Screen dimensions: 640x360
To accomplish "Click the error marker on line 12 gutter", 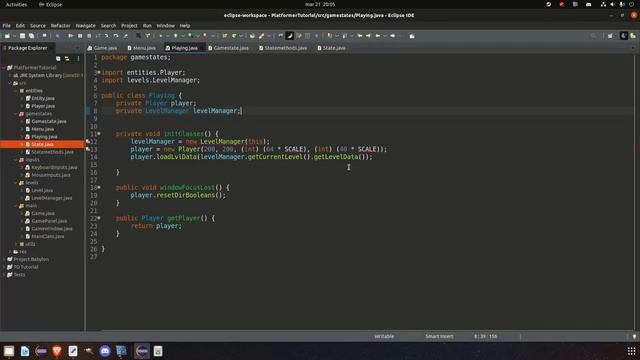I will click(x=88, y=142).
